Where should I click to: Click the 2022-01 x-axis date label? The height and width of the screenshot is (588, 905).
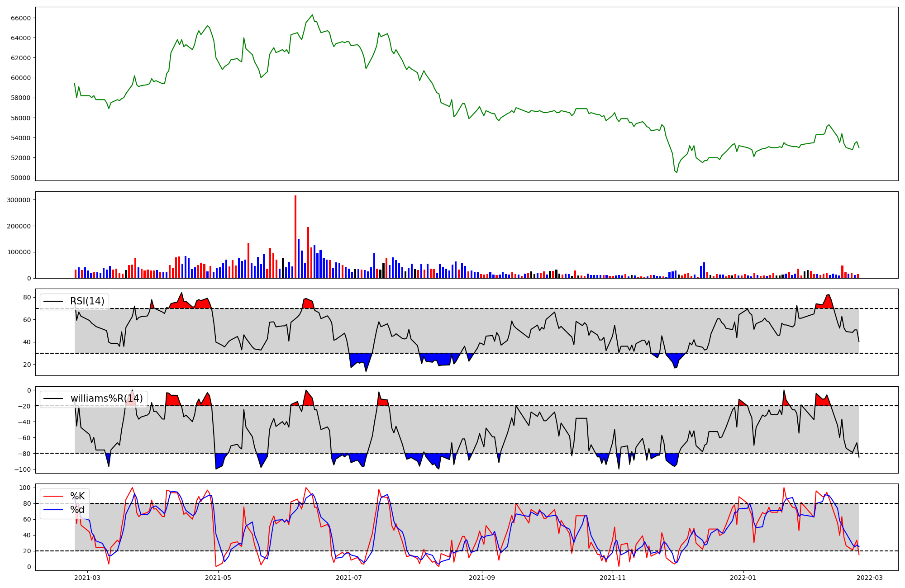(743, 577)
